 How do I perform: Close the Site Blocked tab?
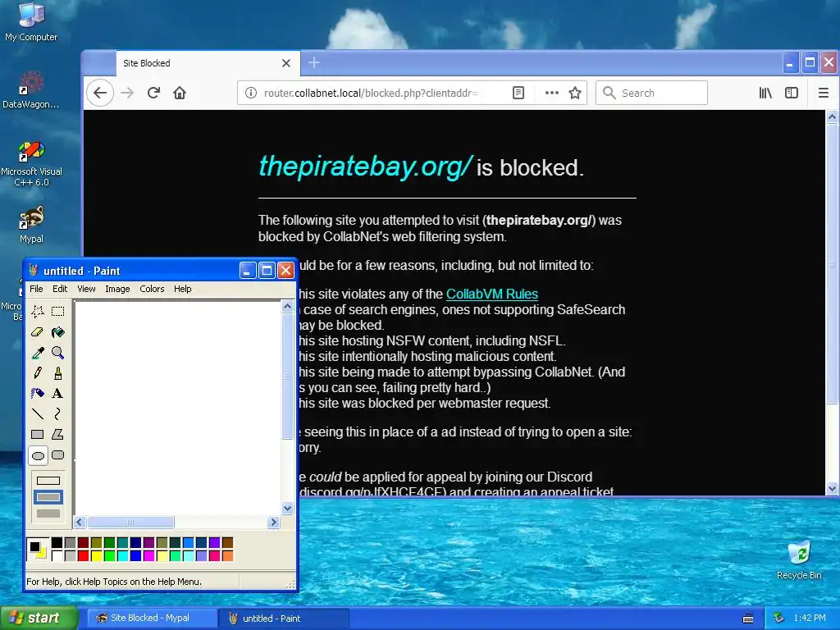point(286,63)
